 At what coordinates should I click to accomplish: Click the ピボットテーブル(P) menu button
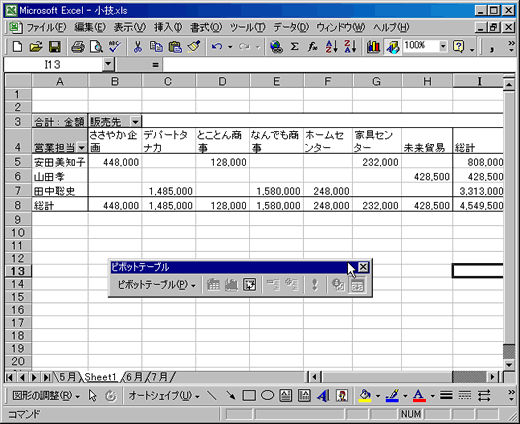(156, 285)
